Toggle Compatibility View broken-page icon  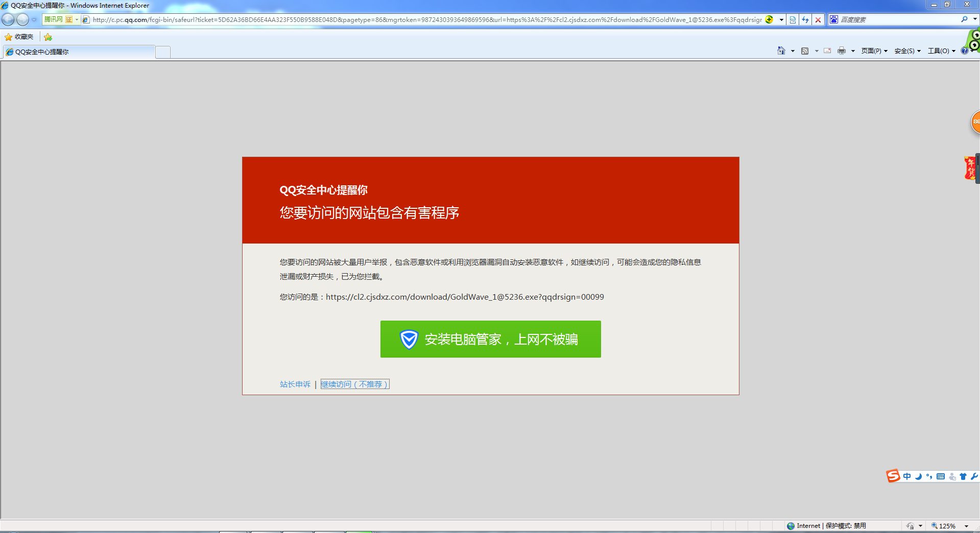793,20
